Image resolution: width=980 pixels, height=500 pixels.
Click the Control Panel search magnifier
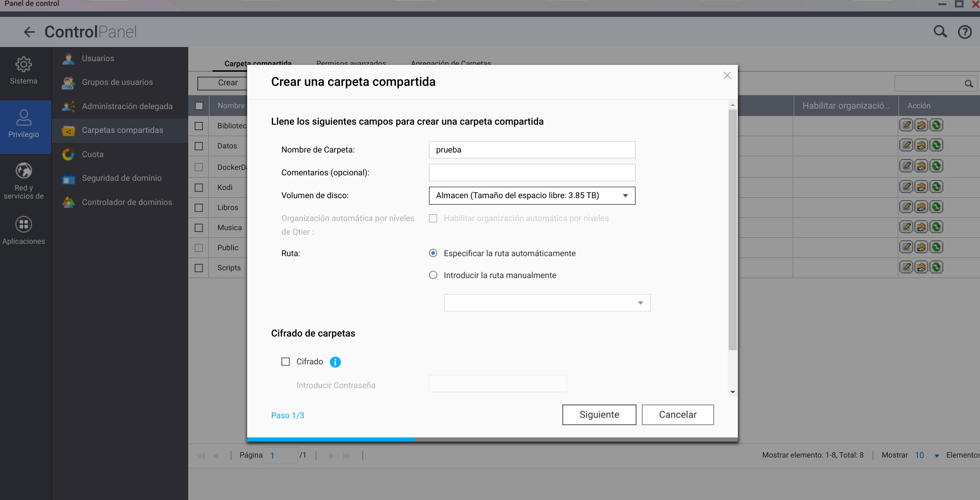pyautogui.click(x=940, y=32)
